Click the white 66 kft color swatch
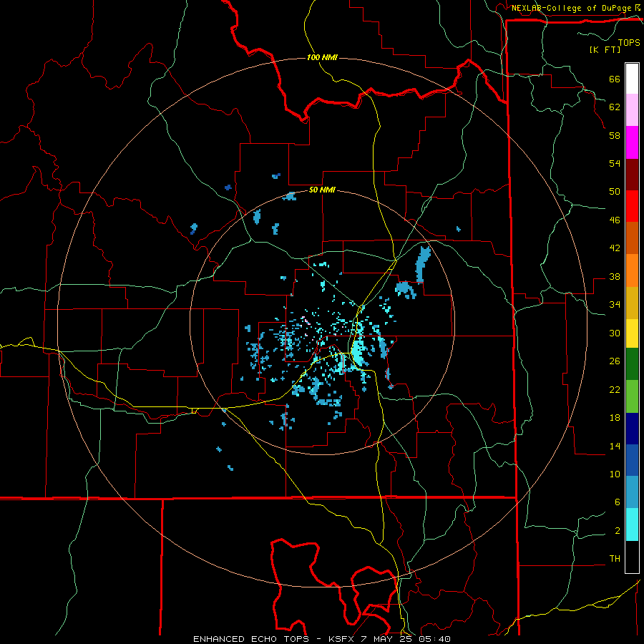This screenshot has width=644, height=644. click(632, 79)
